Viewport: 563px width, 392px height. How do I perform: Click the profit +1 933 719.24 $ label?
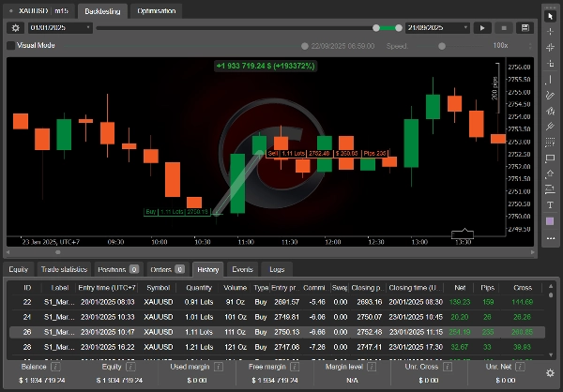pos(266,66)
